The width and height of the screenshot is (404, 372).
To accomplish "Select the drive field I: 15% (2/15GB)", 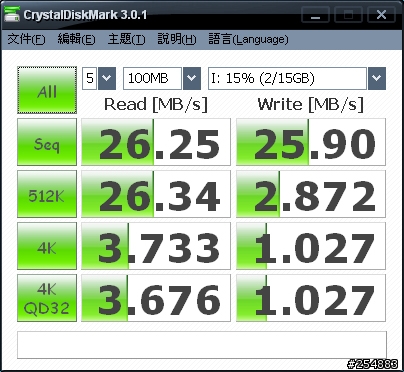I will [x=288, y=78].
